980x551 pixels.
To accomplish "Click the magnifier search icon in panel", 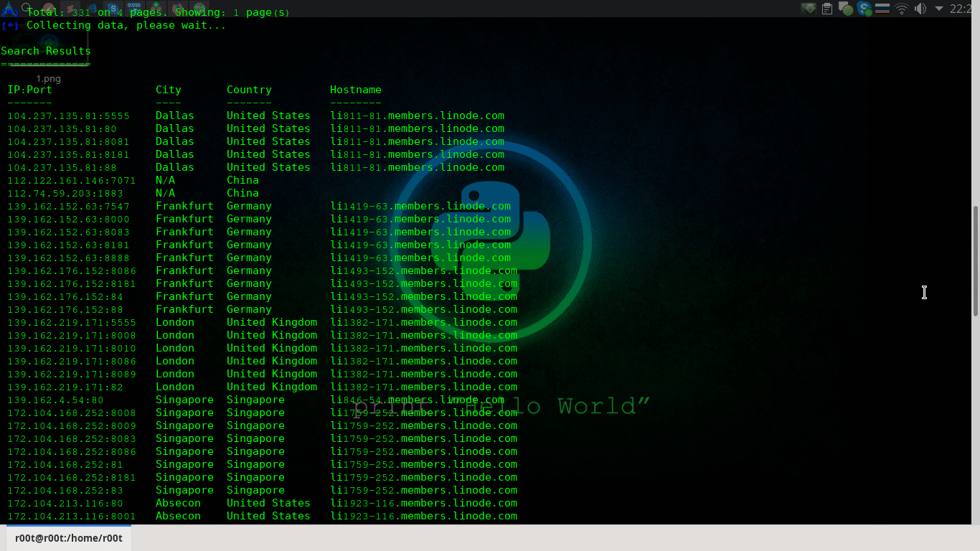I will (x=27, y=7).
